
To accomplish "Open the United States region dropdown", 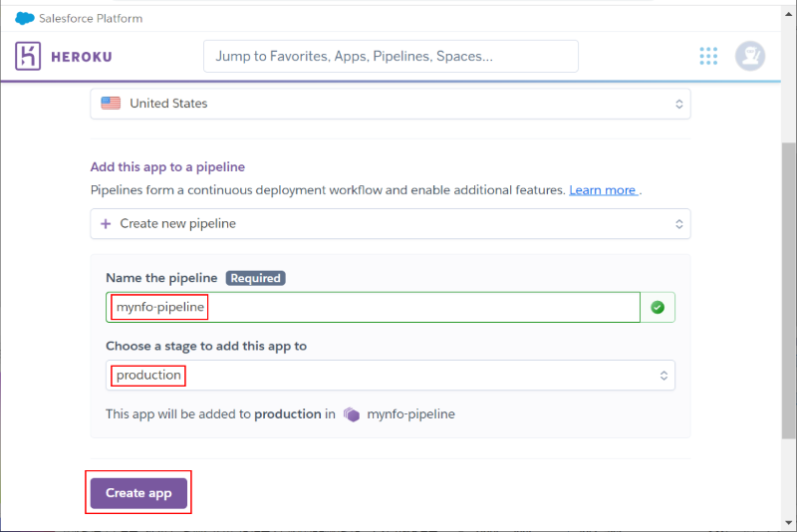I will 391,104.
